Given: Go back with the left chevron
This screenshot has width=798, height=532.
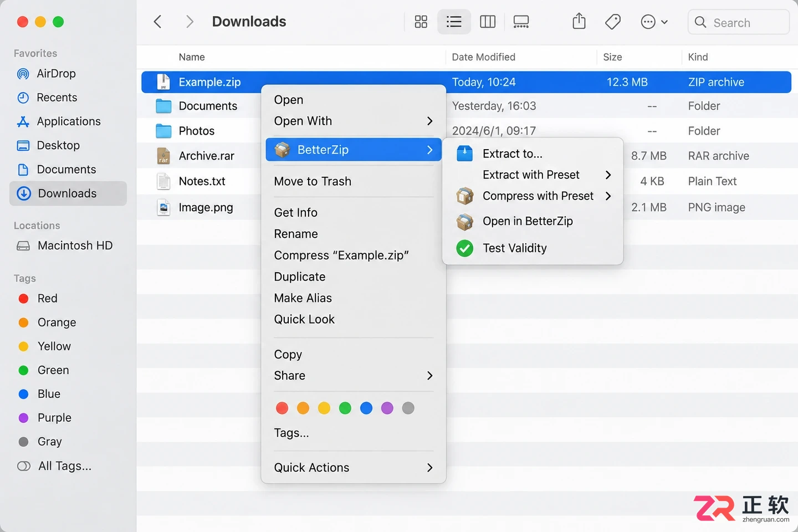Looking at the screenshot, I should pos(158,22).
